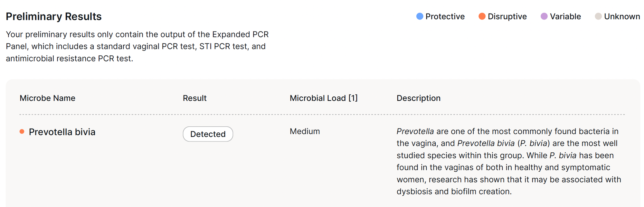Viewport: 644px width, 207px height.
Task: Click the Microbe Name column header
Action: (47, 98)
